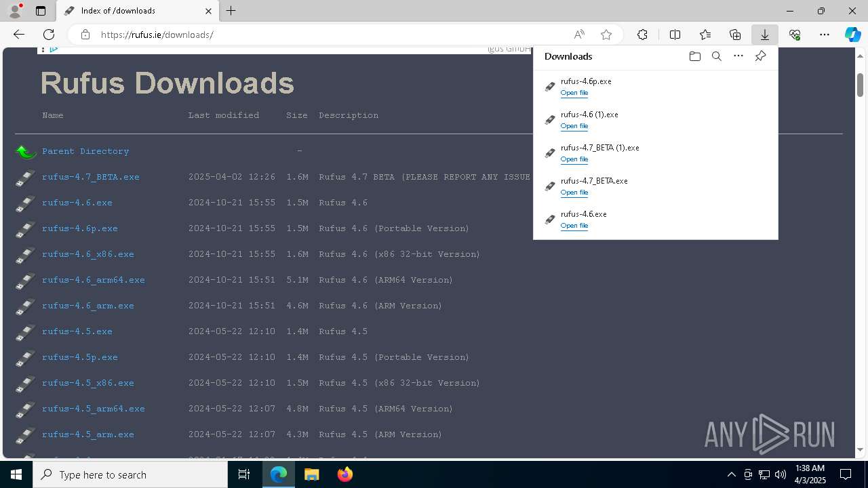Open file link for rufus-4.7_BETA (1).exe
This screenshot has width=868, height=488.
pos(574,159)
